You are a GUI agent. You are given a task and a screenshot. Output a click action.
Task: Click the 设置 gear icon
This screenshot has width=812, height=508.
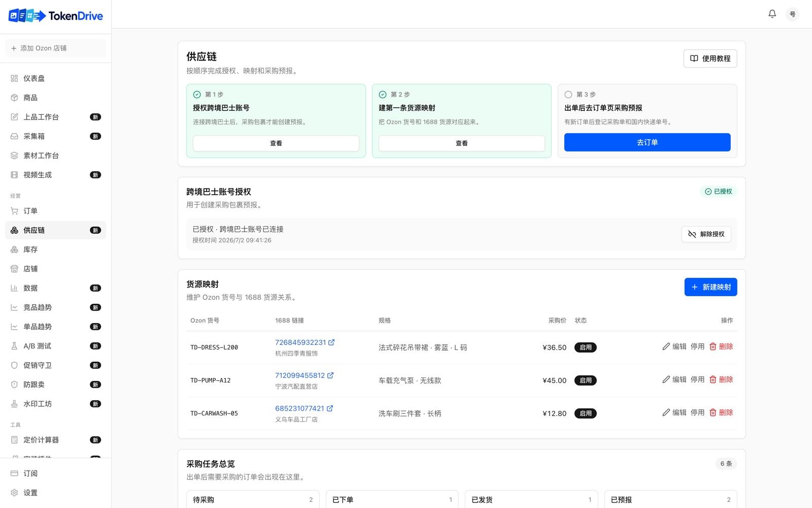point(14,493)
